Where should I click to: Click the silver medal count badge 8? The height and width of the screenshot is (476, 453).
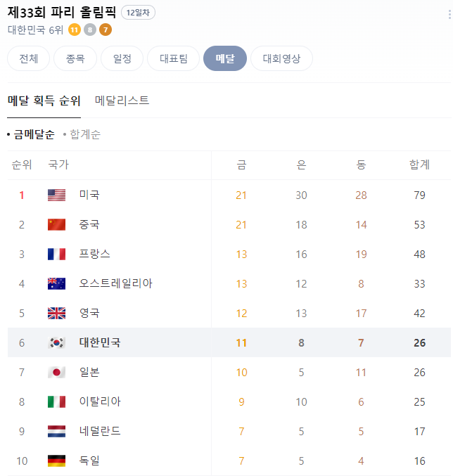[90, 30]
